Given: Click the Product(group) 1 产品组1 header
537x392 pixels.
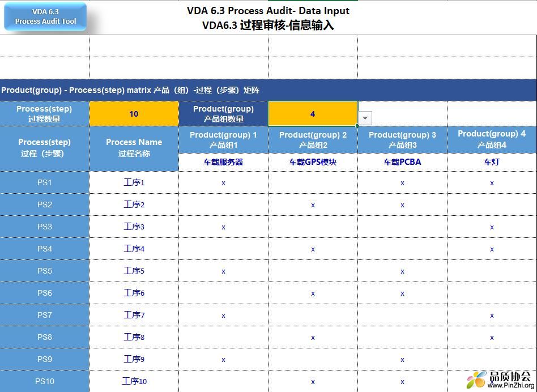Looking at the screenshot, I should [223, 140].
